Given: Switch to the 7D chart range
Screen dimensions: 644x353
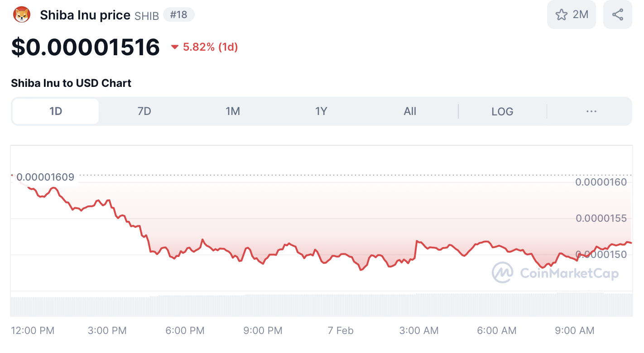Looking at the screenshot, I should tap(144, 111).
